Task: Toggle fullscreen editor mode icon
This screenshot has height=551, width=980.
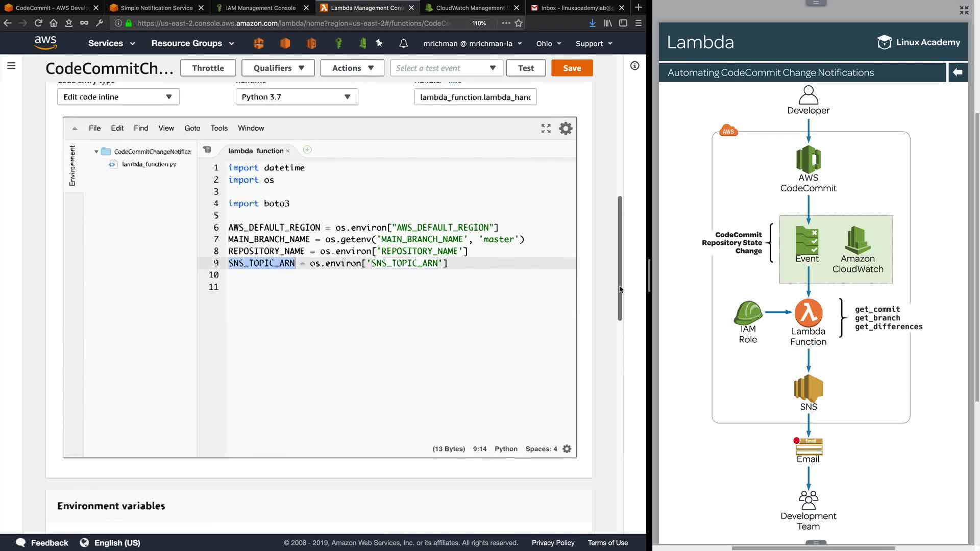Action: click(546, 128)
